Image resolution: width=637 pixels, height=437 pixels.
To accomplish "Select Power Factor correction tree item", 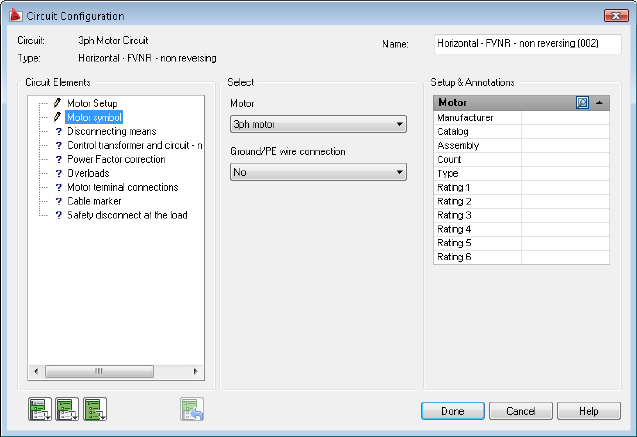I will [x=116, y=159].
